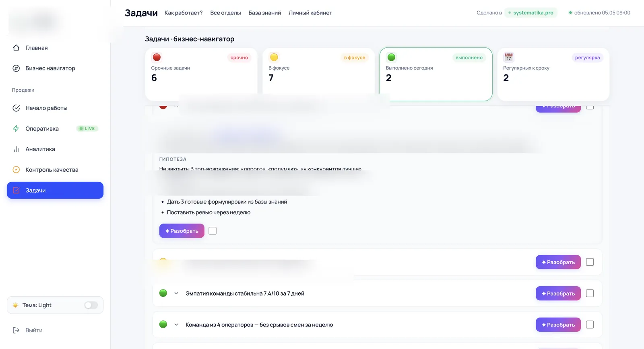The height and width of the screenshot is (349, 644).
Task: Go to Главная in the sidebar
Action: pos(55,48)
